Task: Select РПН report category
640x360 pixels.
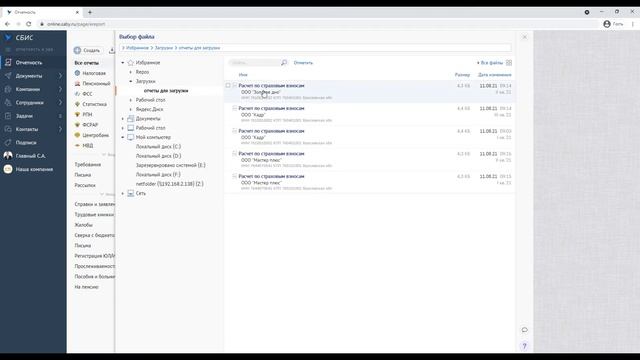Action: pyautogui.click(x=87, y=115)
